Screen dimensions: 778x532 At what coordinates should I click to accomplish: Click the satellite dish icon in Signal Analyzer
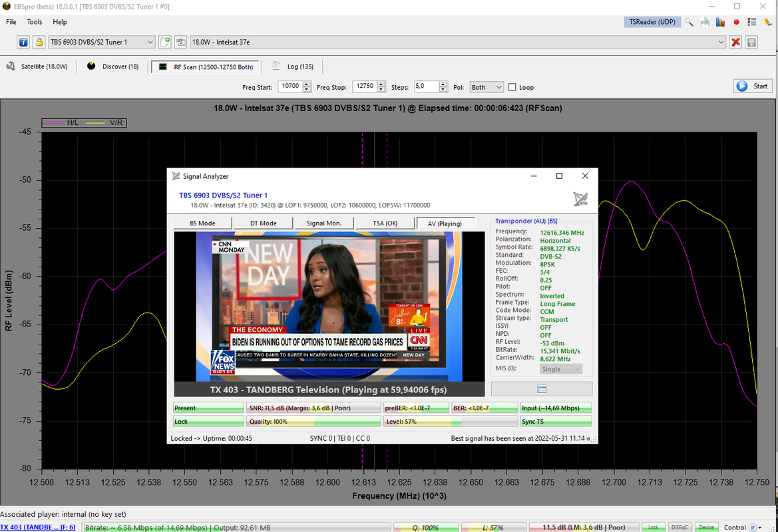tap(580, 199)
